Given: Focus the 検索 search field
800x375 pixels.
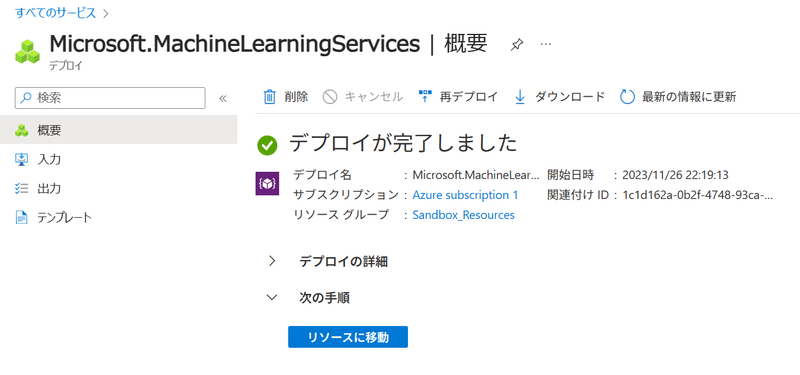Looking at the screenshot, I should point(110,98).
